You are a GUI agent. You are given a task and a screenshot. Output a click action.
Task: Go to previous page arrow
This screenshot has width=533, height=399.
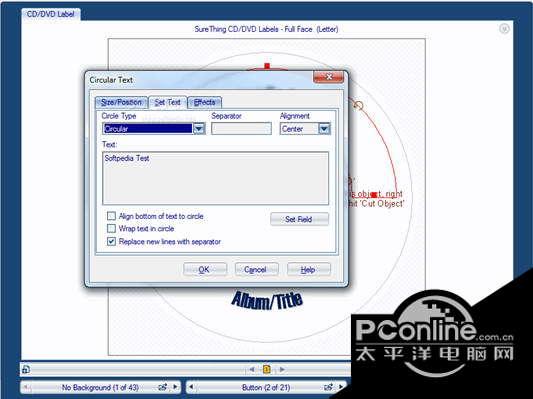pos(252,369)
